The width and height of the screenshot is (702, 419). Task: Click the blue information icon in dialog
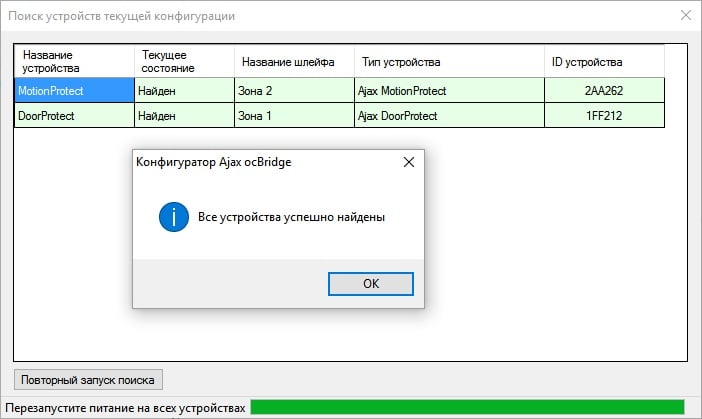click(x=174, y=217)
